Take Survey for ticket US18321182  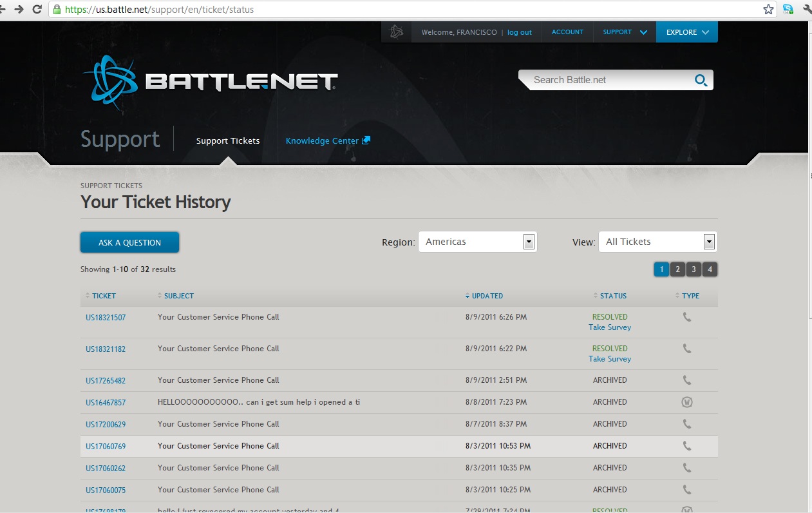[610, 359]
